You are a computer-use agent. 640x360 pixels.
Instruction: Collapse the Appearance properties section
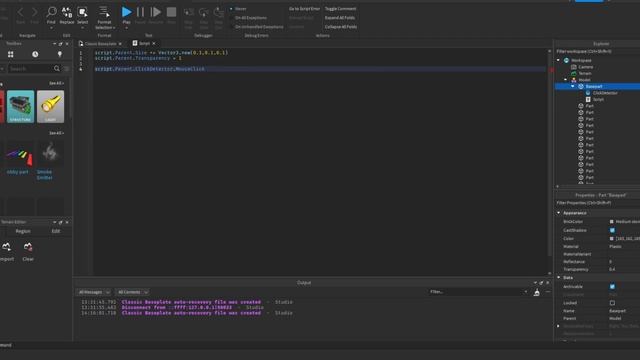click(x=559, y=213)
